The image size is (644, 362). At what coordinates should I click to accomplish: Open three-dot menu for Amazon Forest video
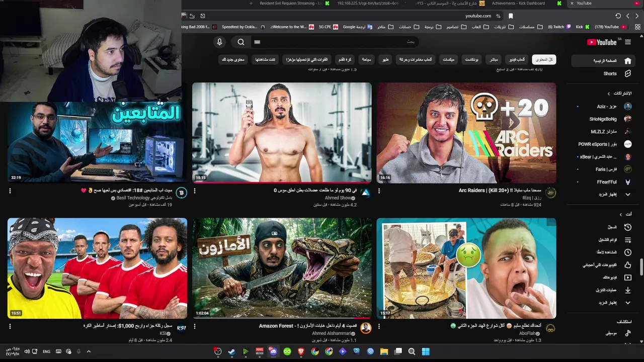(x=195, y=326)
